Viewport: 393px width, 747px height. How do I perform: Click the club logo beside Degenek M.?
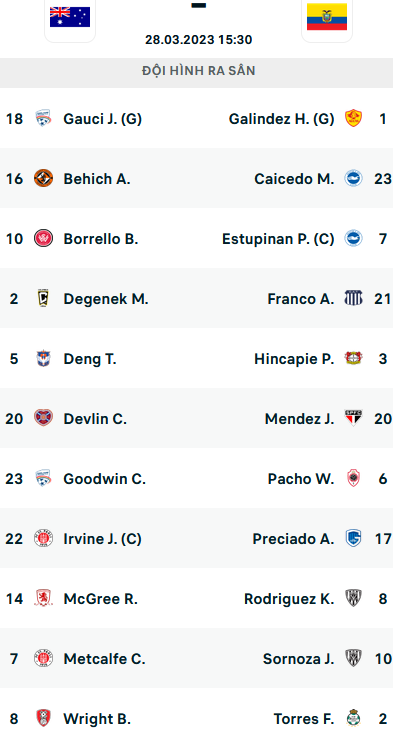pyautogui.click(x=43, y=298)
